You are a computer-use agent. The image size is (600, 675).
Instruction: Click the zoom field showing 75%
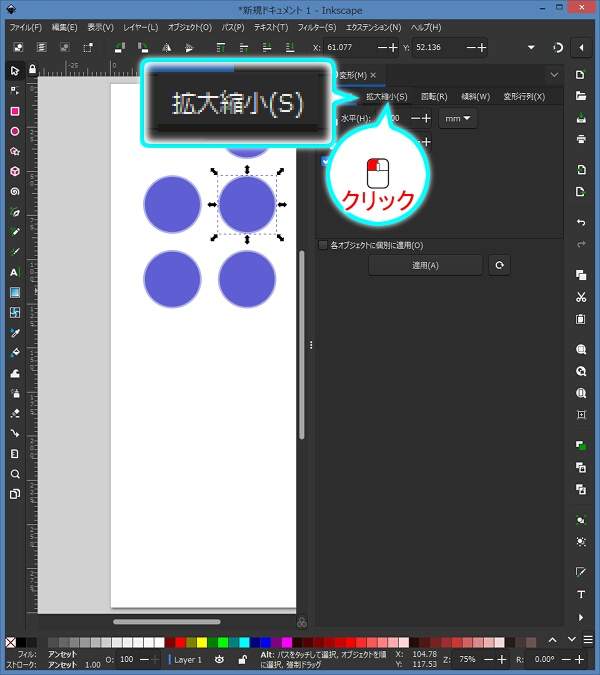point(467,660)
